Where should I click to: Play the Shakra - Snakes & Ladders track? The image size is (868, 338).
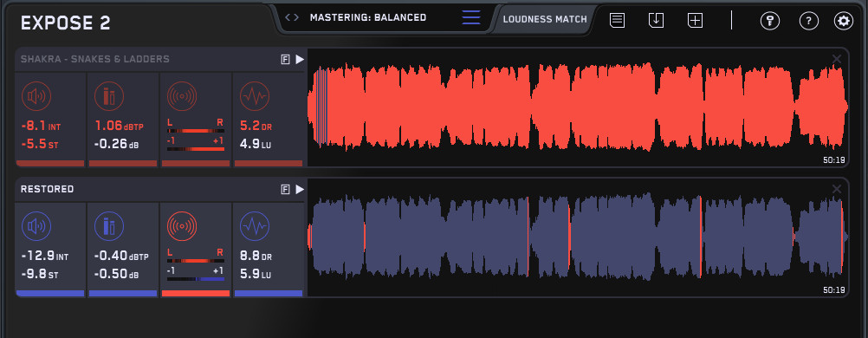[x=300, y=59]
